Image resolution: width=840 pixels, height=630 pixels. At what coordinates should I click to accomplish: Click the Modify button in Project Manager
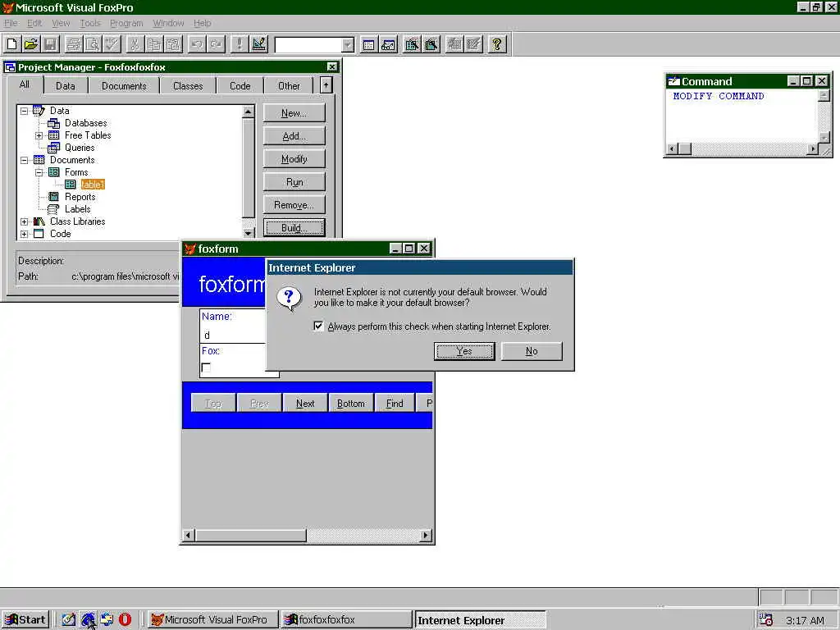[294, 159]
